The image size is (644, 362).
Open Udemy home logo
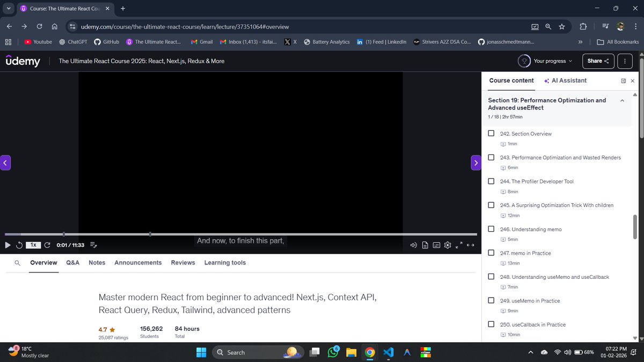[23, 61]
